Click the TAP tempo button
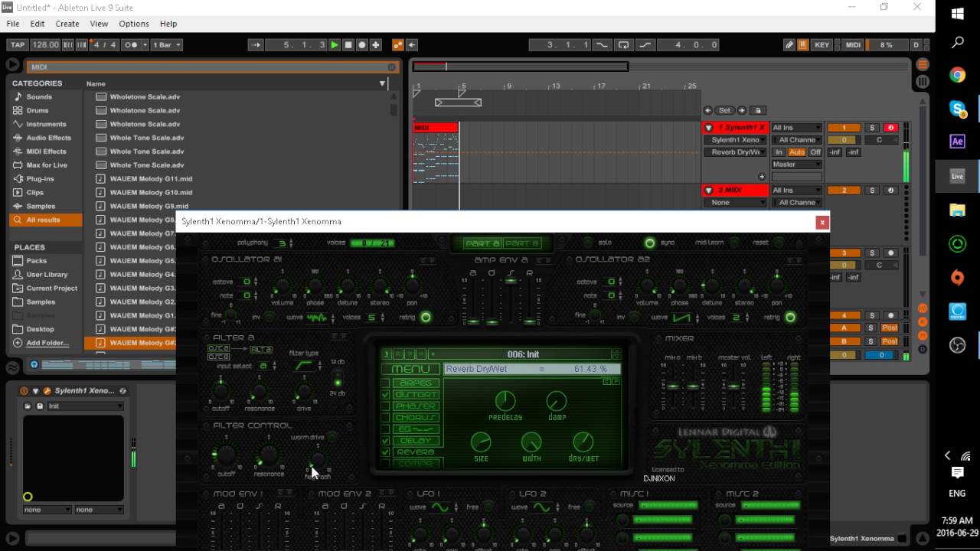The width and height of the screenshot is (980, 551). pos(17,45)
